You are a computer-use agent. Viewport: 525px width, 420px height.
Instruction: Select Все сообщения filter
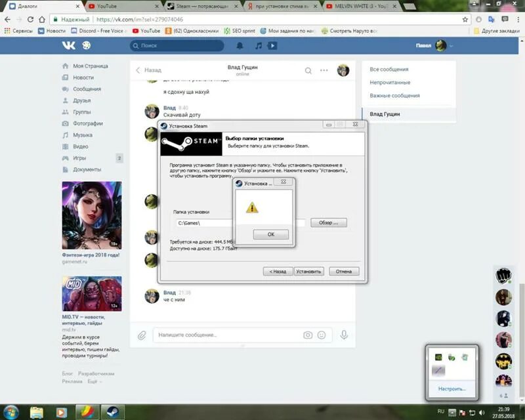click(x=389, y=70)
